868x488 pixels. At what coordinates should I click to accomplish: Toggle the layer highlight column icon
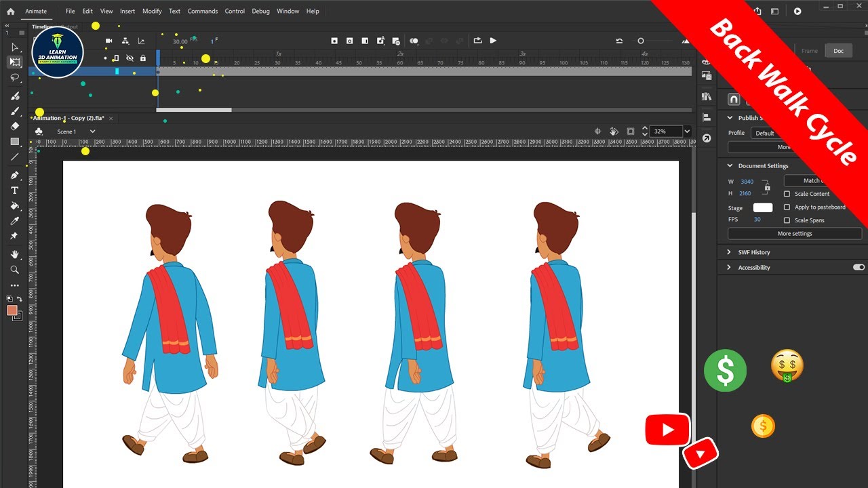(115, 58)
